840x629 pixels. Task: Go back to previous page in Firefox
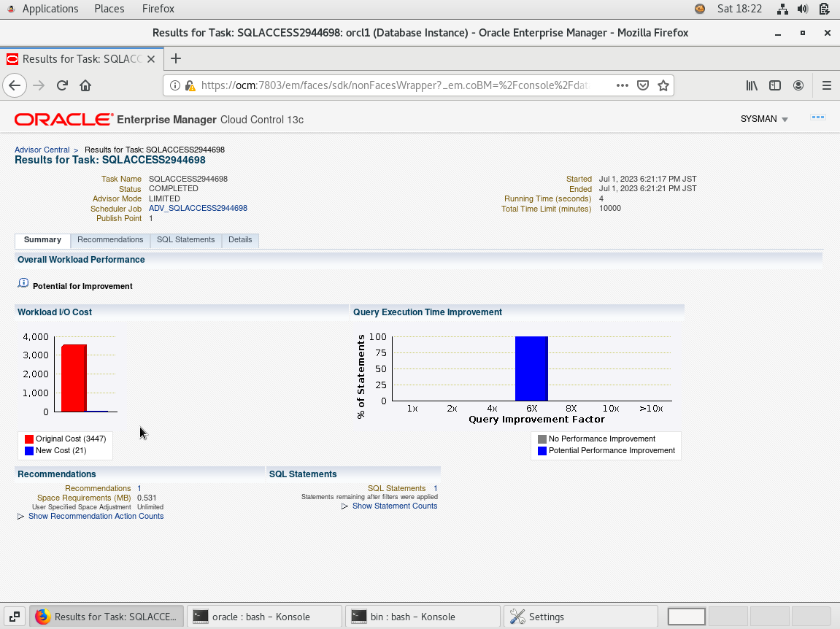15,85
